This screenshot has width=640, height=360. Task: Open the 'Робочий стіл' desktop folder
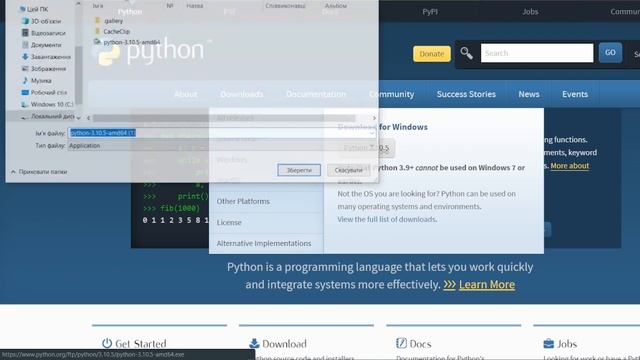[x=44, y=92]
